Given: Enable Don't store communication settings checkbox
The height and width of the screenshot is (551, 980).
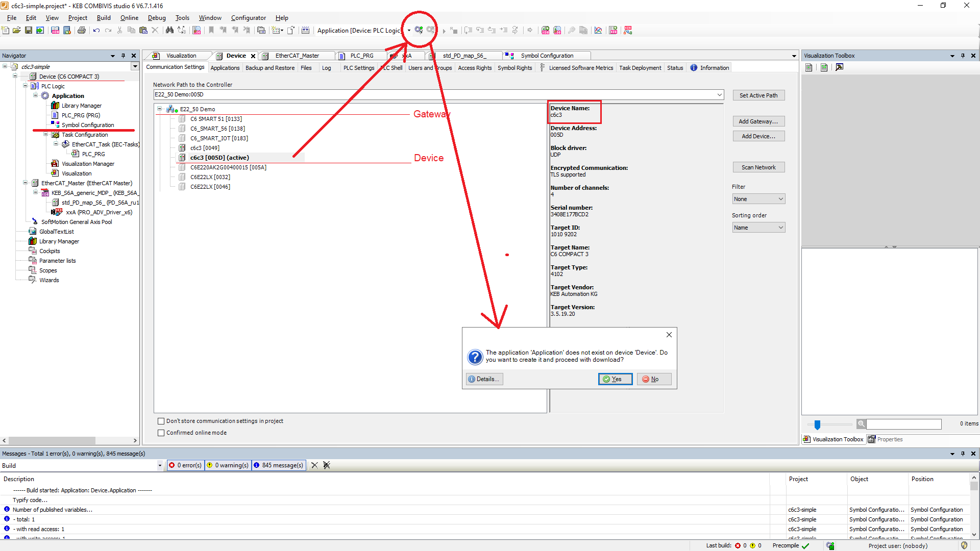Looking at the screenshot, I should coord(161,421).
